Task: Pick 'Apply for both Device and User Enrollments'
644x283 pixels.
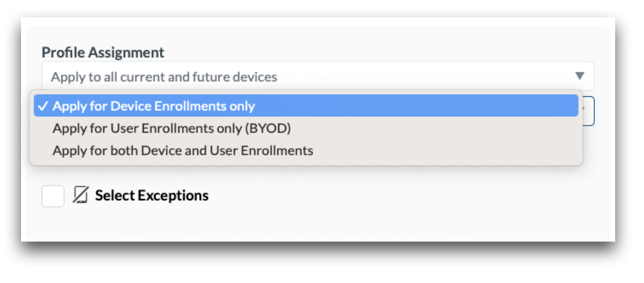Action: pyautogui.click(x=183, y=151)
